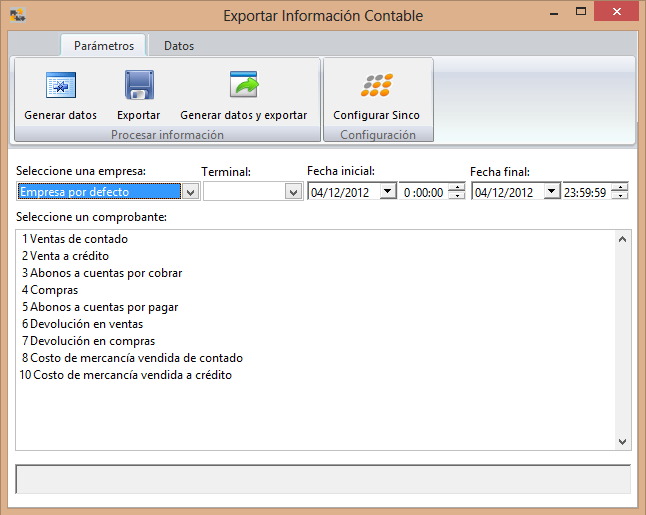The image size is (646, 515).
Task: Open the Fecha final calendar dropdown
Action: click(x=551, y=192)
